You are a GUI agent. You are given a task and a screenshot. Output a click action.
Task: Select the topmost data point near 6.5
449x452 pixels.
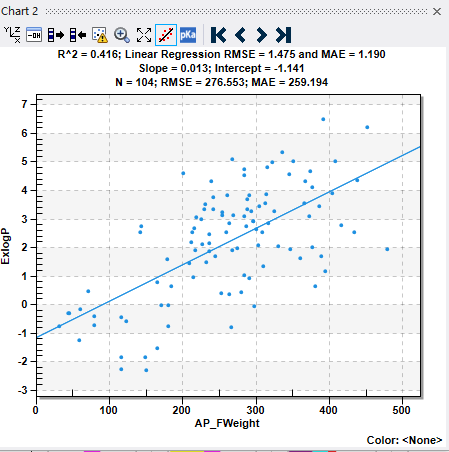click(323, 119)
